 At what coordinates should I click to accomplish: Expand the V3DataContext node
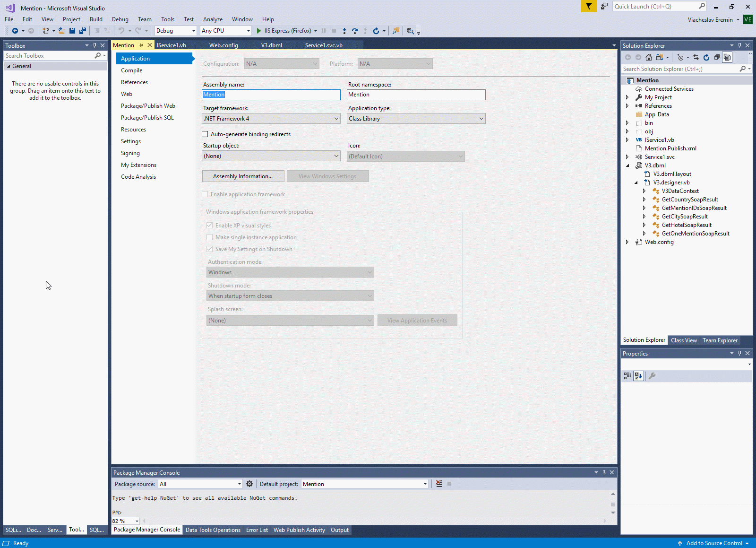coord(644,191)
